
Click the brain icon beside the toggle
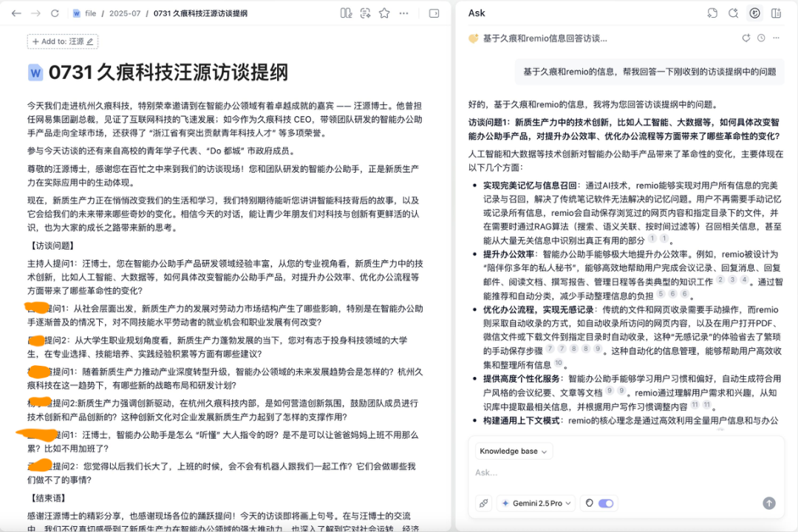pos(590,503)
